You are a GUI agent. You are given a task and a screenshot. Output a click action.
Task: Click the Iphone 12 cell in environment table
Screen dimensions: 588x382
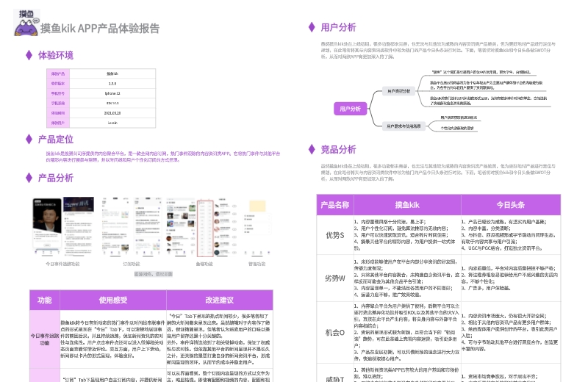tap(112, 93)
